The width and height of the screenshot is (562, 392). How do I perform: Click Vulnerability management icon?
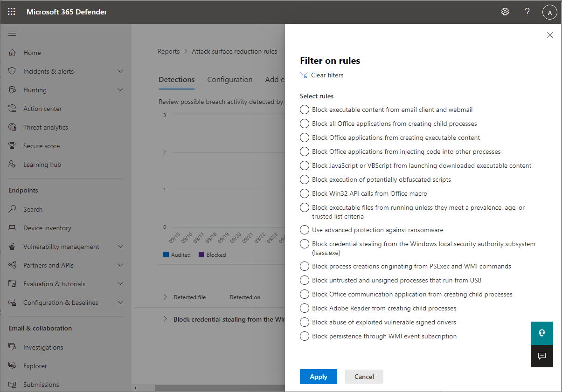pos(13,247)
